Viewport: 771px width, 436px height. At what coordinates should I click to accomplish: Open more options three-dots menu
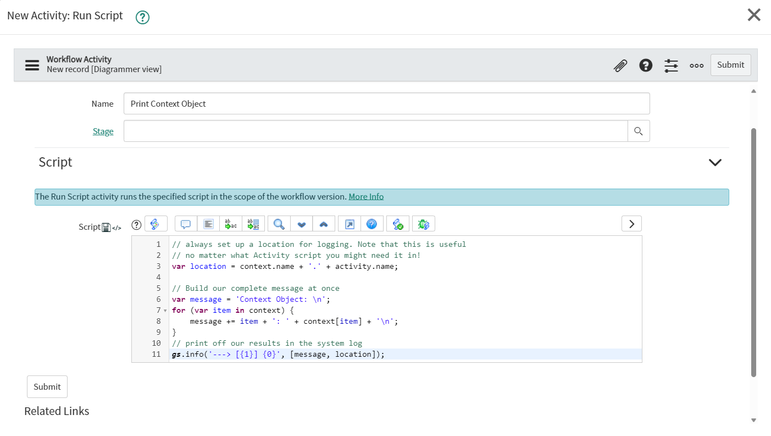(x=696, y=65)
